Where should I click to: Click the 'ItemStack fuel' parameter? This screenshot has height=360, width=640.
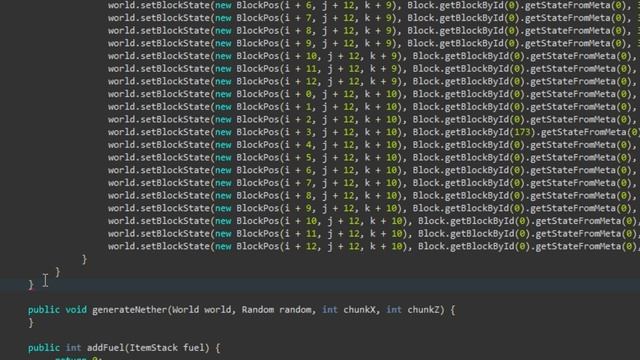[167, 348]
